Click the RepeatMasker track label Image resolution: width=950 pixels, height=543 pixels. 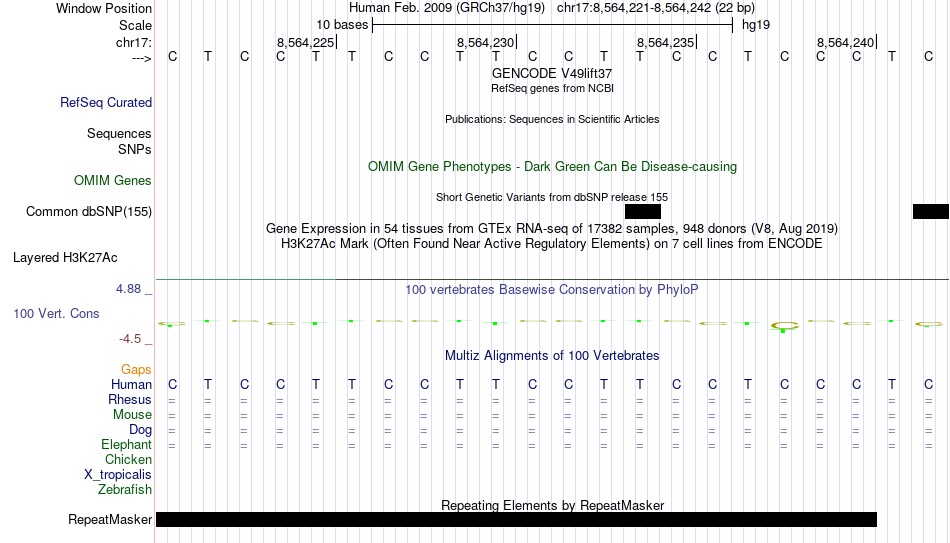(110, 519)
